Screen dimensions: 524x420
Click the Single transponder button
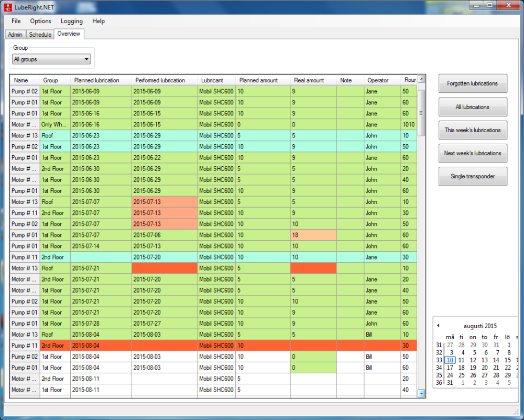tap(472, 177)
